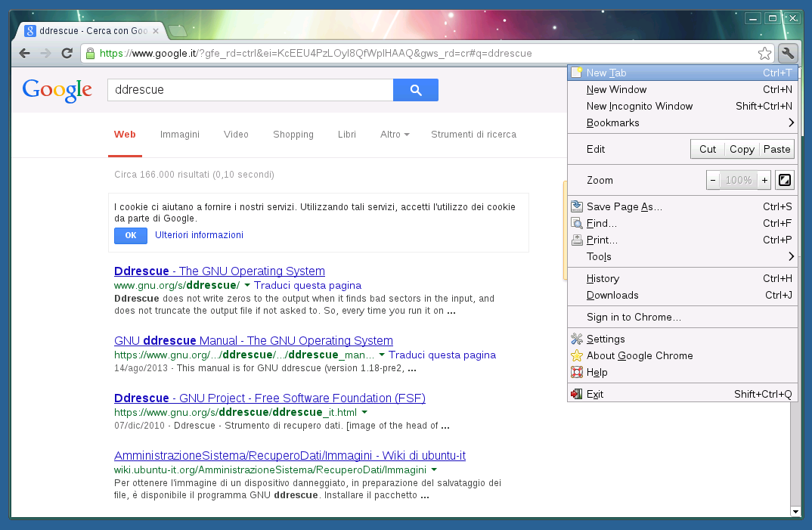Viewport: 812px width, 530px height.
Task: Click the Copy button in Edit row
Action: click(742, 149)
